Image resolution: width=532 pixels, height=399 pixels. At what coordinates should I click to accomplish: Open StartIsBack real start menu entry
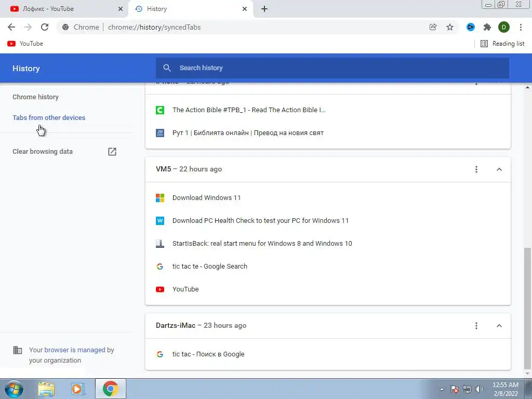point(262,244)
